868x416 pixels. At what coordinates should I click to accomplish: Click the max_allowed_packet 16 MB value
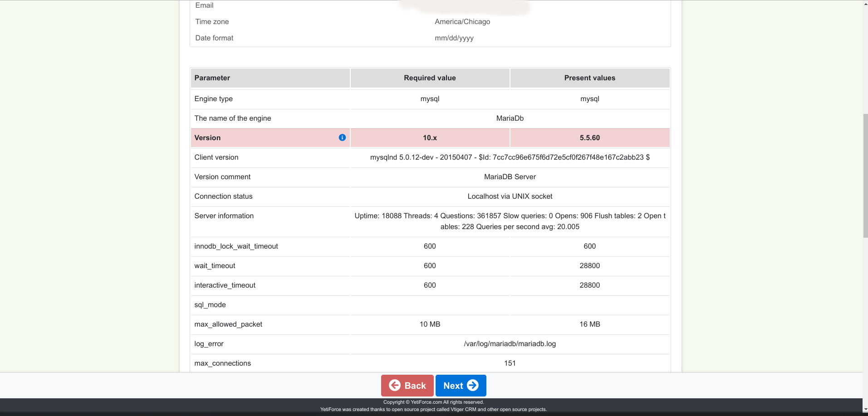click(590, 324)
